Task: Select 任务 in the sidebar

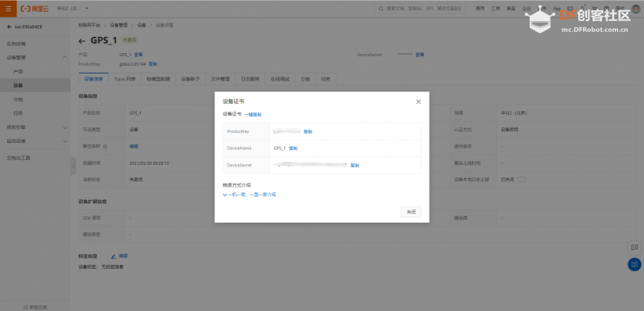Action: coord(18,113)
